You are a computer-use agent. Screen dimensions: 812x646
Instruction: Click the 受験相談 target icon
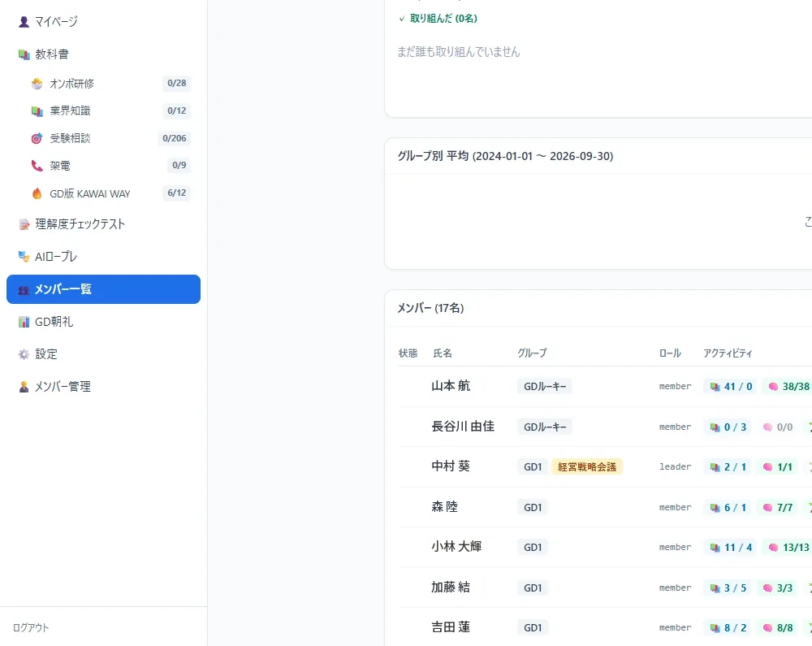[x=37, y=138]
